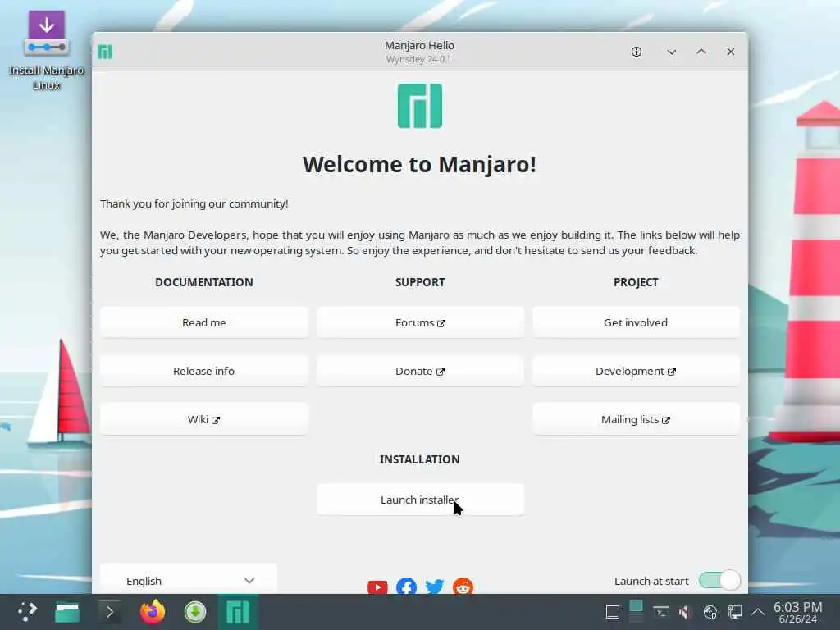Select the Manjaro Hello taskbar entry

point(238,612)
